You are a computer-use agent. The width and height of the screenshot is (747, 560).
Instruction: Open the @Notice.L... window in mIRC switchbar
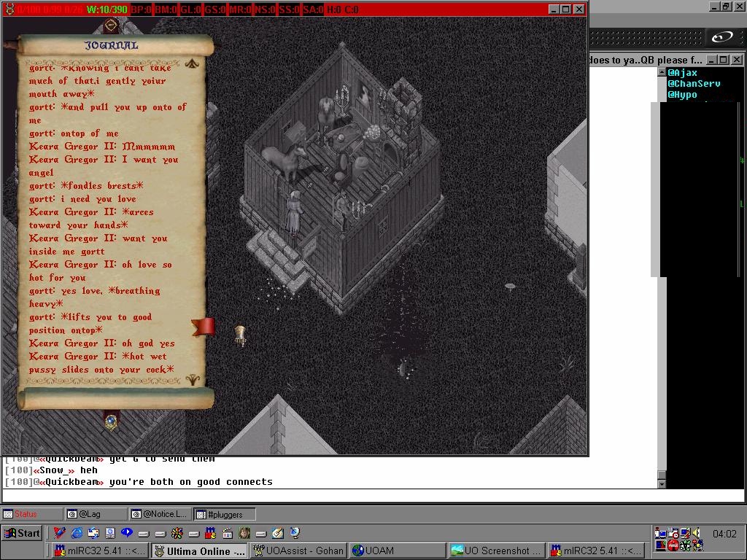click(160, 514)
